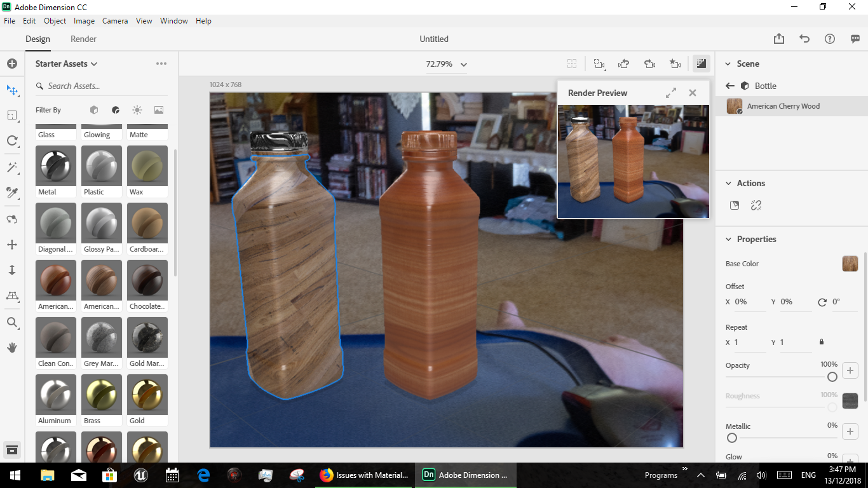Click the Select All icon in canvas toolbar
Screen dimensions: 868x488
click(572, 64)
